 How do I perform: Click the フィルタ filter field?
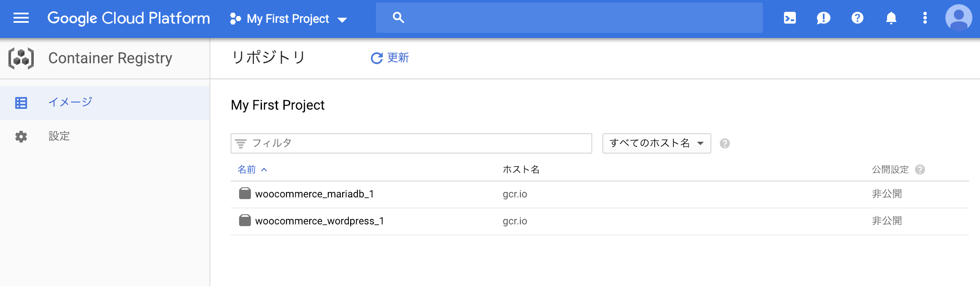click(x=411, y=143)
